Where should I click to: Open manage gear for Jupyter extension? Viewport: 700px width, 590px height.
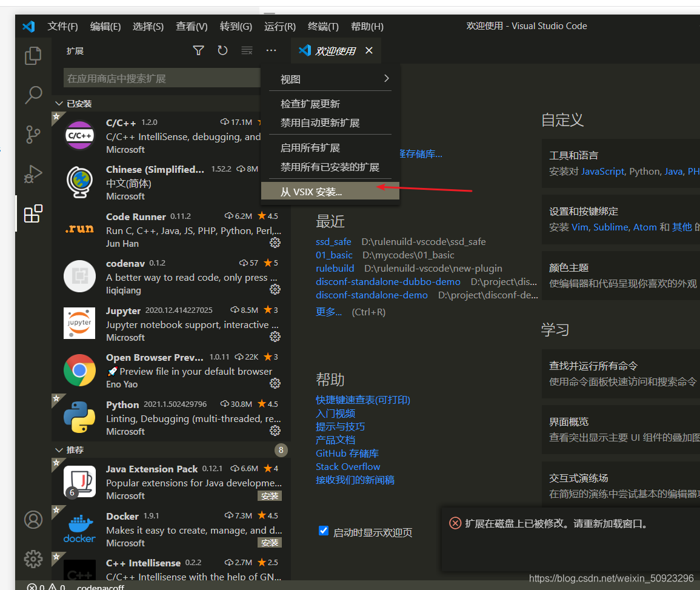pyautogui.click(x=275, y=337)
